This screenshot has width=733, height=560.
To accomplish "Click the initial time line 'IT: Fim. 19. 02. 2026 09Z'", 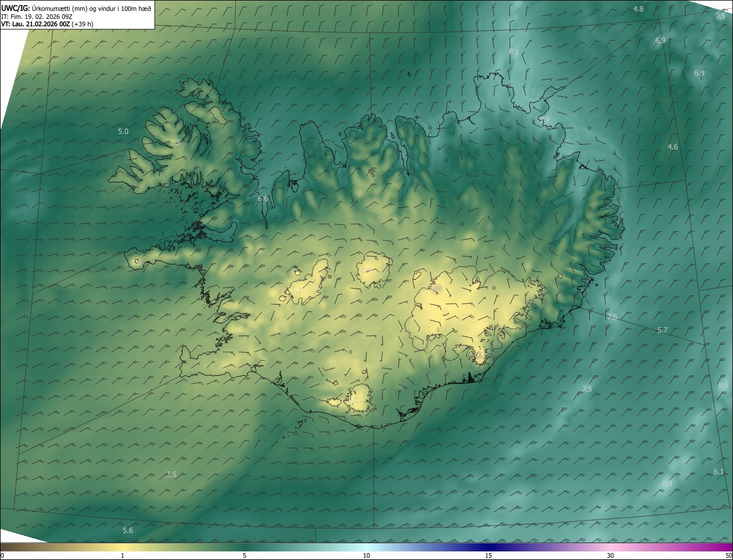I will pos(37,17).
